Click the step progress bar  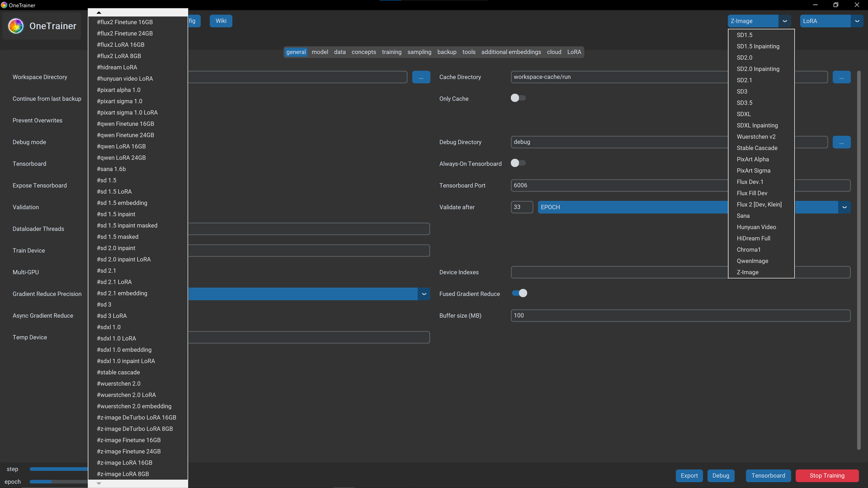coord(59,469)
